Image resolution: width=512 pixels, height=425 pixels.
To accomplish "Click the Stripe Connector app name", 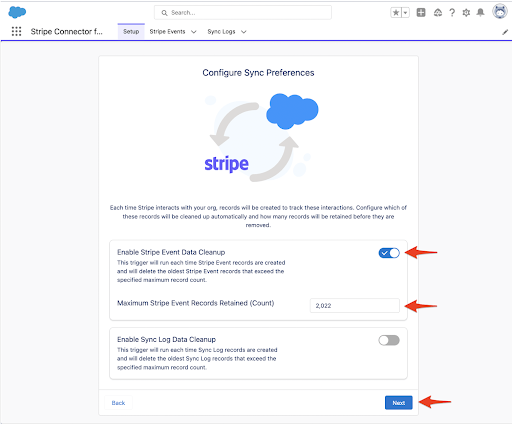I will click(67, 31).
